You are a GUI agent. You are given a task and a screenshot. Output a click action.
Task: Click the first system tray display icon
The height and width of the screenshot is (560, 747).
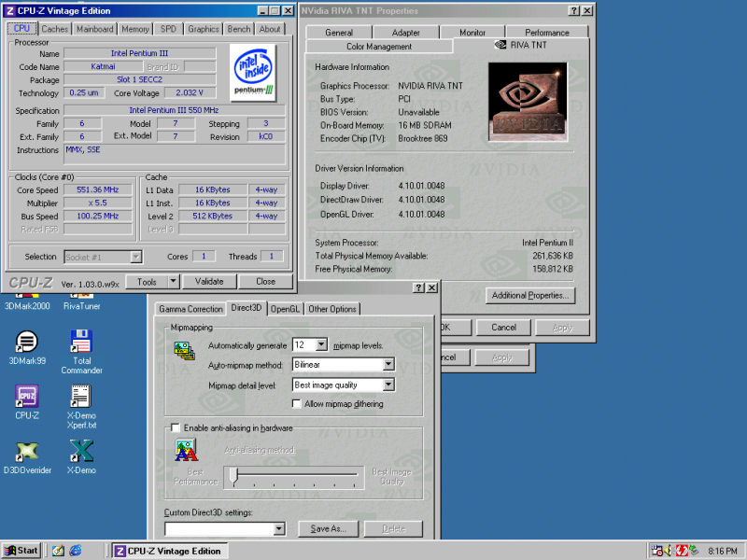tap(657, 551)
